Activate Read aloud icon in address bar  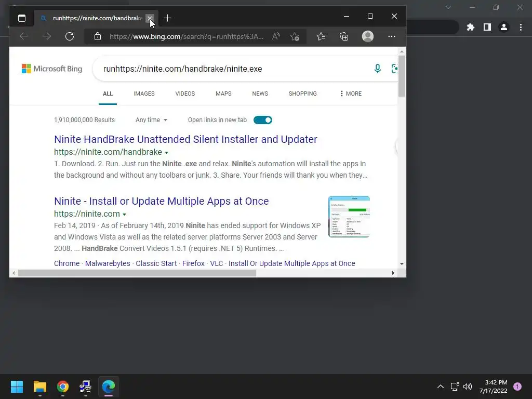click(x=276, y=36)
